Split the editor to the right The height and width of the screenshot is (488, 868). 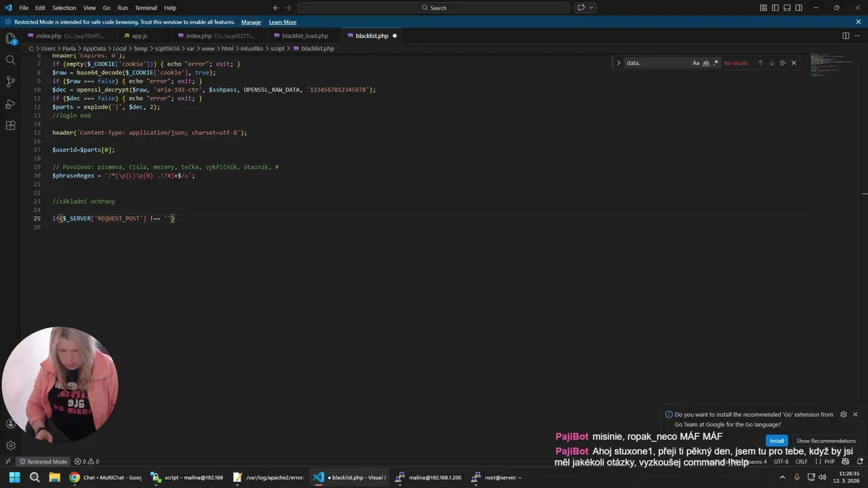point(846,36)
